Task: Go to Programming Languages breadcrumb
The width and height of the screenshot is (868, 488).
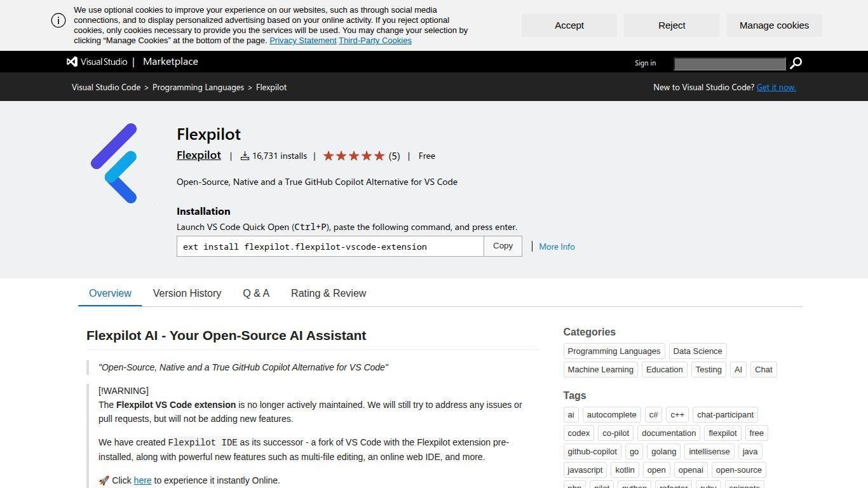Action: click(198, 88)
